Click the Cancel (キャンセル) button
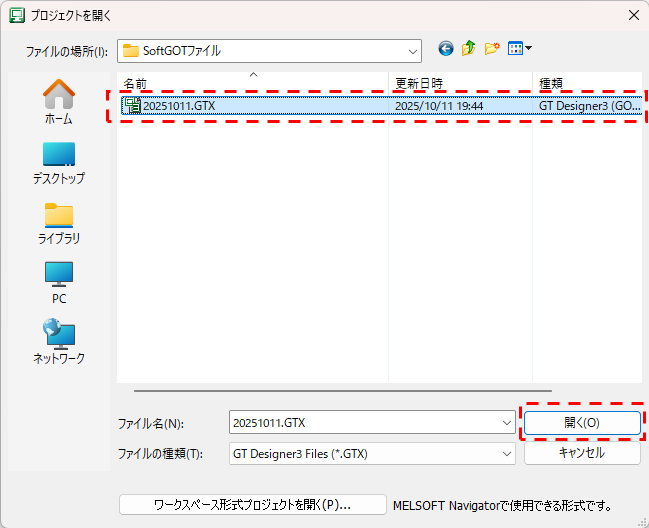This screenshot has height=528, width=649. point(582,453)
